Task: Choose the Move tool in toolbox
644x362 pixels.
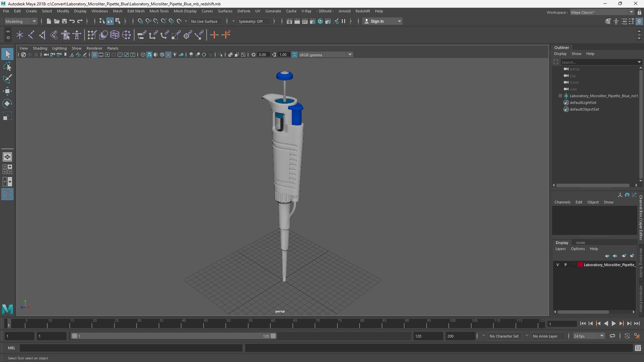Action: click(7, 91)
